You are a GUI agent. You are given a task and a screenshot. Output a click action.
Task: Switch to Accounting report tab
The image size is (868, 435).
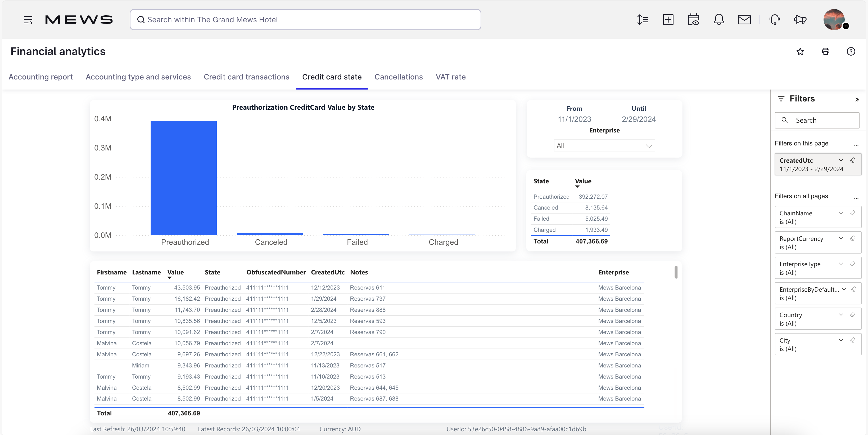pyautogui.click(x=41, y=77)
